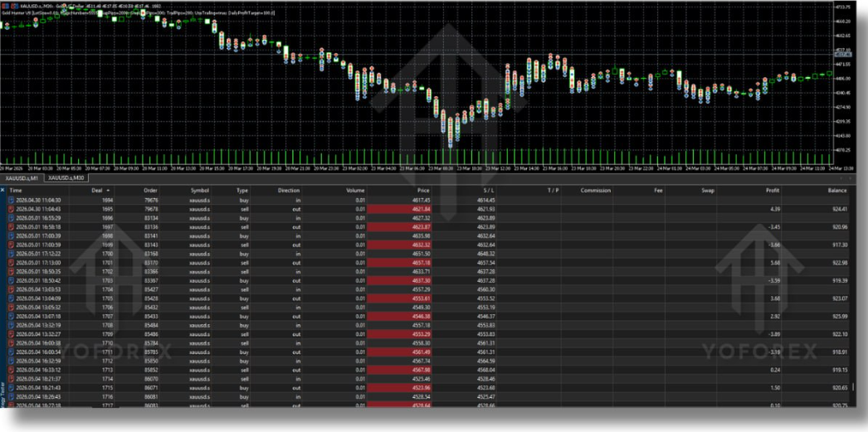
Task: Click the buy icon of deal 1716
Action: (11, 396)
